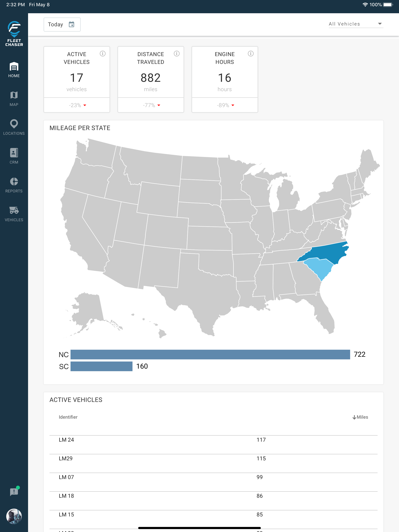Click the NC mileage bar
Screen dimensions: 399x532
(x=210, y=355)
